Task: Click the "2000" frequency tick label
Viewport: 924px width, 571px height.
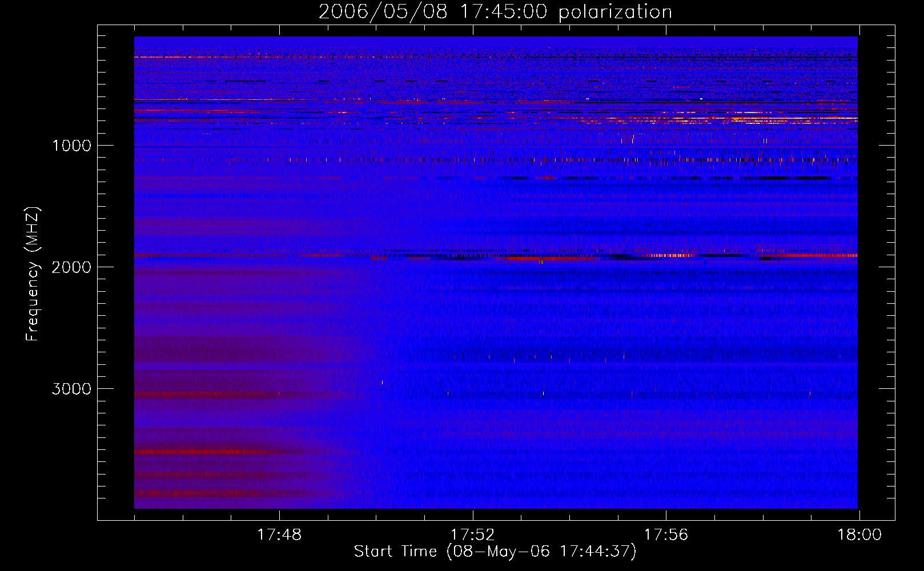Action: coord(71,267)
